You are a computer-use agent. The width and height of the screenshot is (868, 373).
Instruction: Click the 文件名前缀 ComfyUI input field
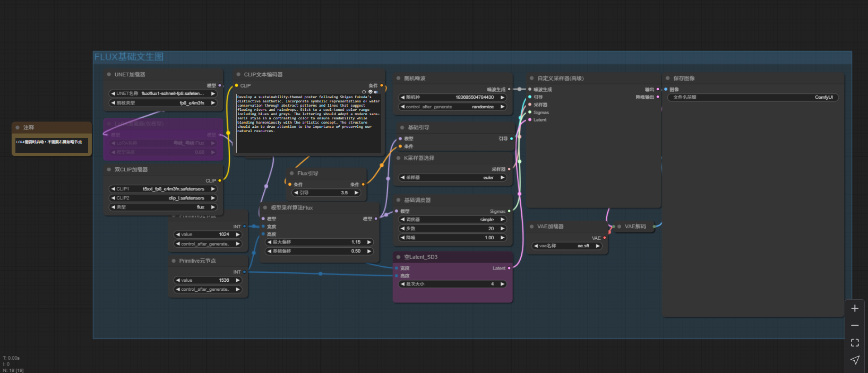point(752,98)
